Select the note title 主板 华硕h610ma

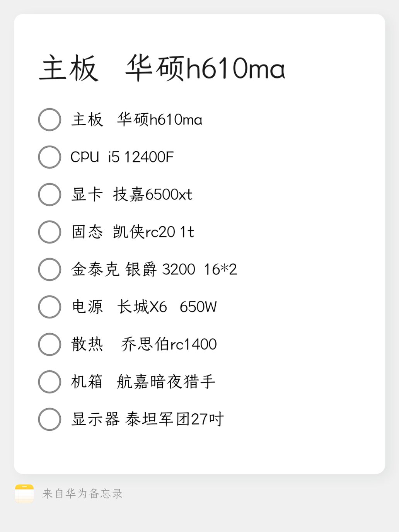point(162,68)
